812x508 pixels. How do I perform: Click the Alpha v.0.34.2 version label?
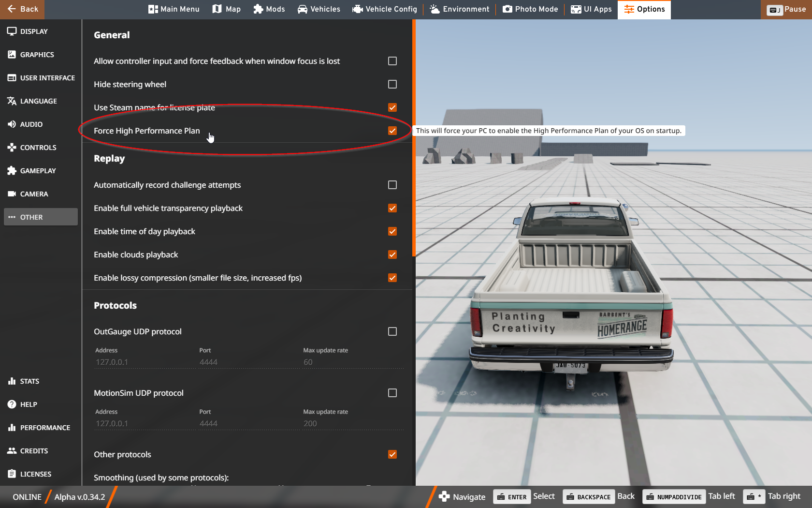[x=80, y=497]
